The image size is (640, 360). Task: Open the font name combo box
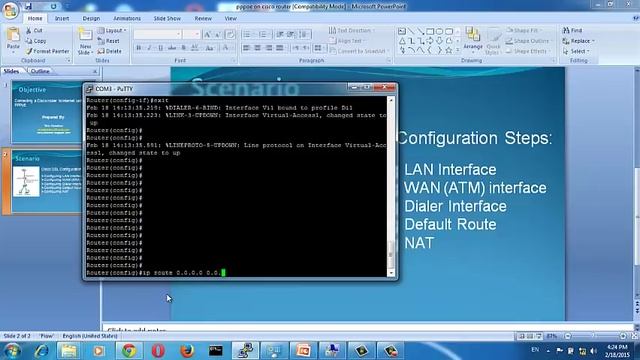pyautogui.click(x=158, y=34)
